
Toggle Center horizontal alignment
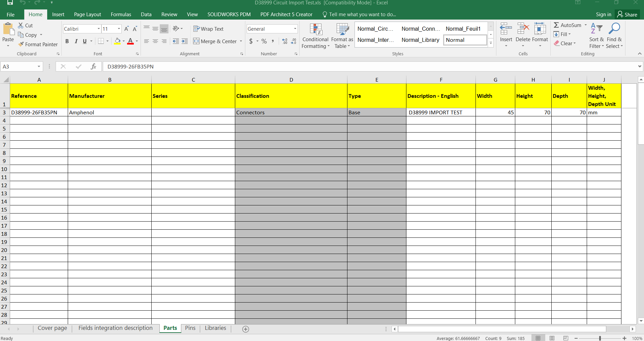[x=155, y=41]
